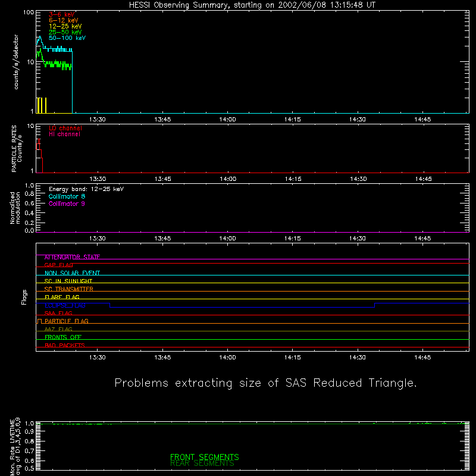Click the HESSI Observing Summary title text
This screenshot has height=476, width=476.
tap(252, 5)
